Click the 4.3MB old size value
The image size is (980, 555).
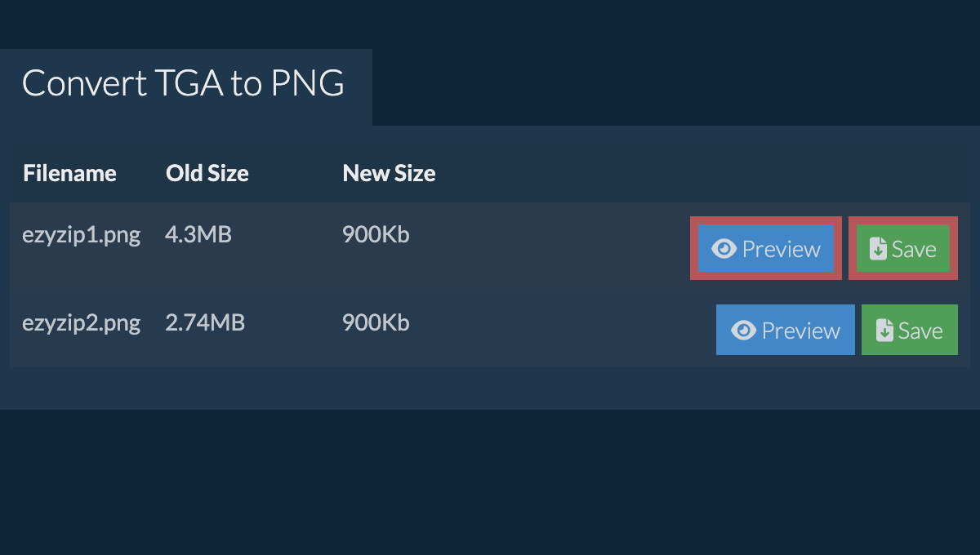[198, 236]
